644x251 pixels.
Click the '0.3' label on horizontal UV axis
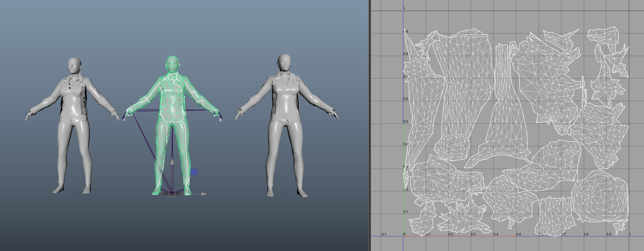[x=473, y=234]
